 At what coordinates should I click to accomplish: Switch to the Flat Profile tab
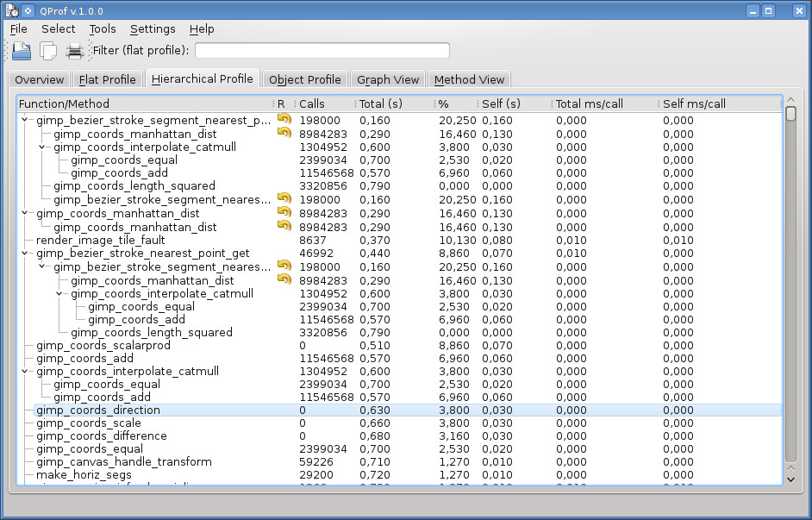point(107,79)
